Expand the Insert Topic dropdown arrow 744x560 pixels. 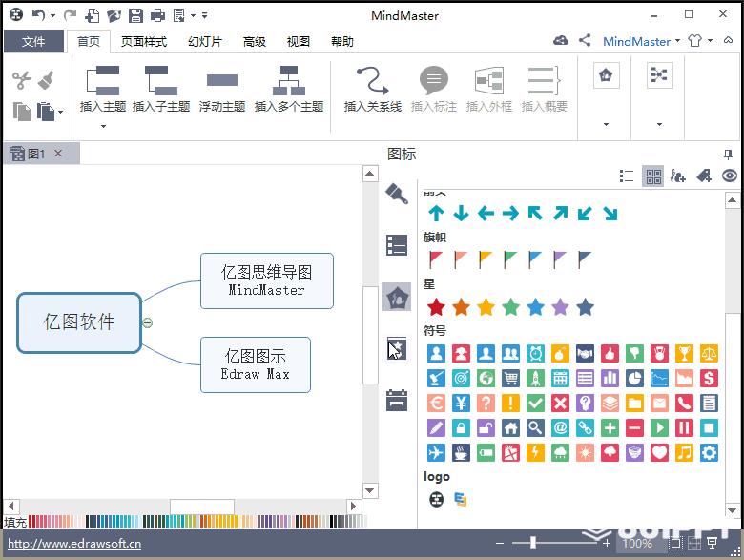(103, 126)
